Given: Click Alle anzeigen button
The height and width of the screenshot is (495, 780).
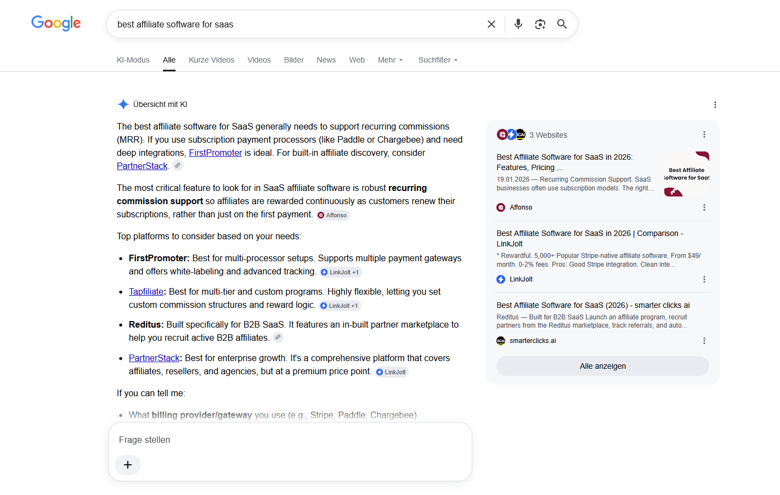Looking at the screenshot, I should pyautogui.click(x=602, y=366).
